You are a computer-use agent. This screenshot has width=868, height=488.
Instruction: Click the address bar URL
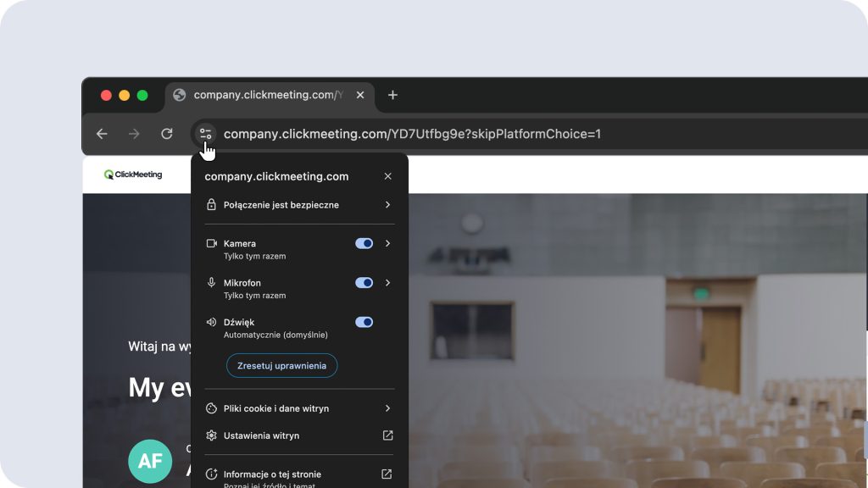pos(413,134)
